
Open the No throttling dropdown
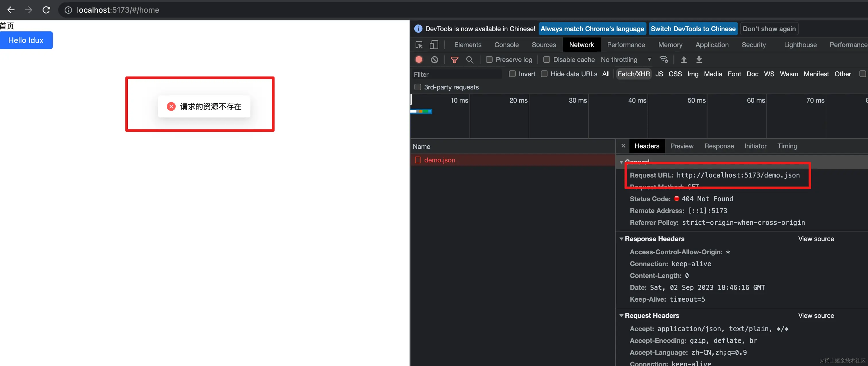click(626, 60)
